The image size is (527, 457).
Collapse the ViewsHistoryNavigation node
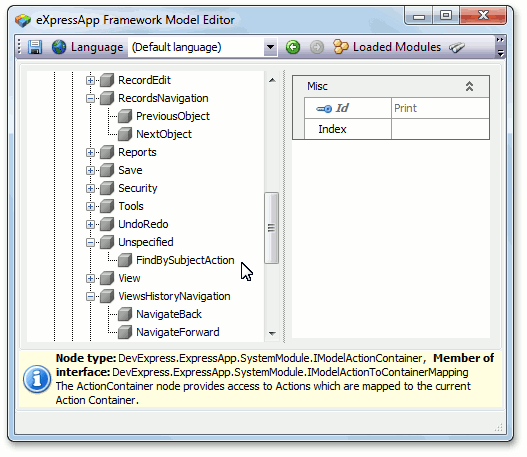click(90, 296)
